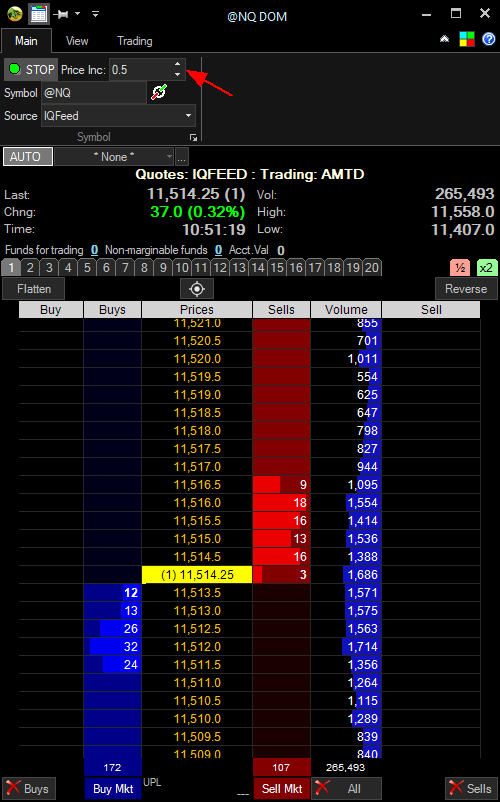The height and width of the screenshot is (802, 500).
Task: Select quantity button 15
Action: (x=277, y=268)
